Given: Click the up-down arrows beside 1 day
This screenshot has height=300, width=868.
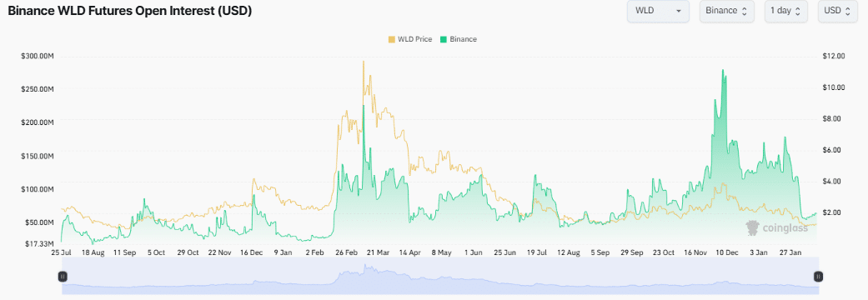Looking at the screenshot, I should coord(798,11).
